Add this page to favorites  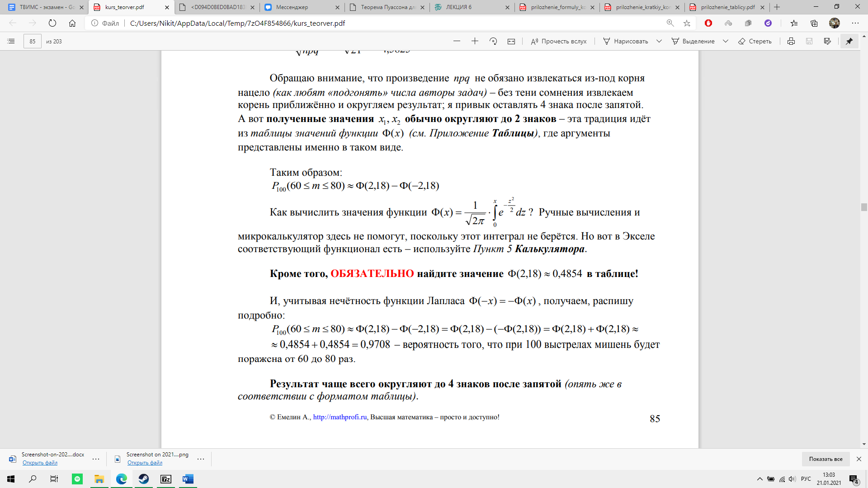(x=687, y=23)
